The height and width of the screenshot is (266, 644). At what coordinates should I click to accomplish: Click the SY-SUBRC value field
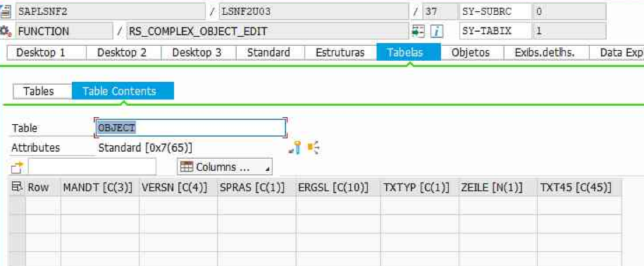[x=569, y=11]
